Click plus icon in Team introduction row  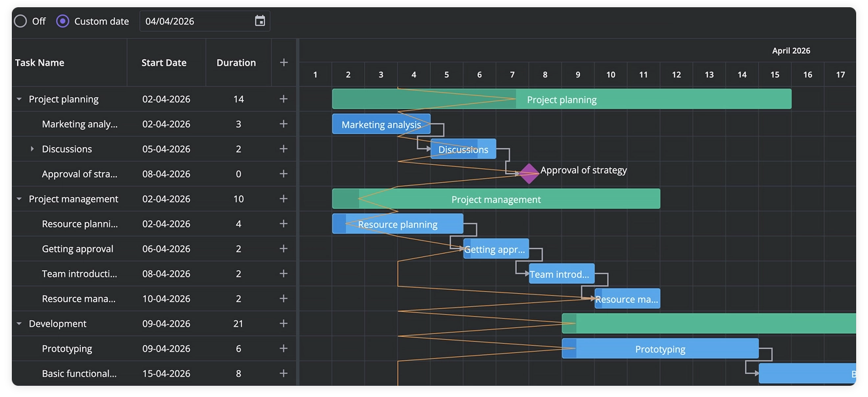click(283, 274)
